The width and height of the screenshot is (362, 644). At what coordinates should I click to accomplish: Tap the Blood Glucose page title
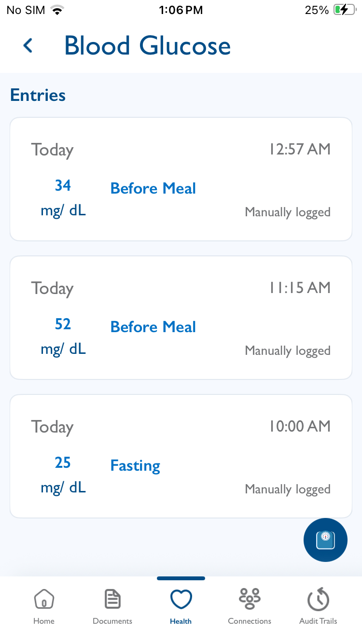[147, 46]
